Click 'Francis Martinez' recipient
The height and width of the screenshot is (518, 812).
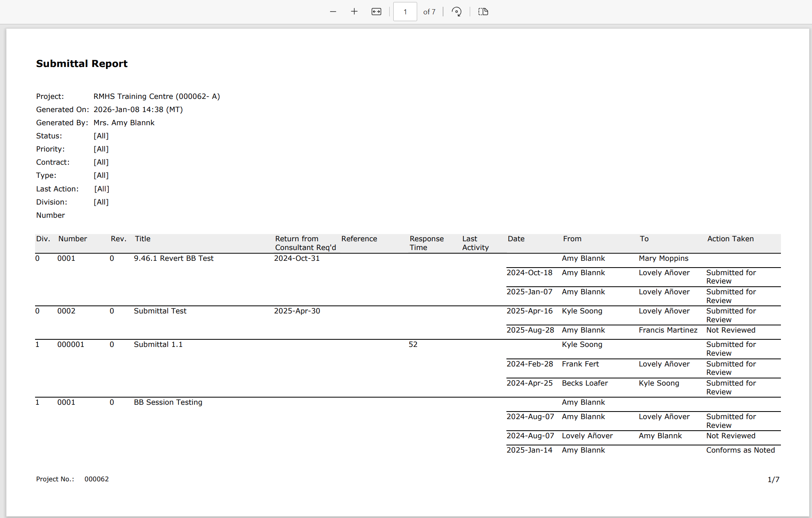click(668, 330)
